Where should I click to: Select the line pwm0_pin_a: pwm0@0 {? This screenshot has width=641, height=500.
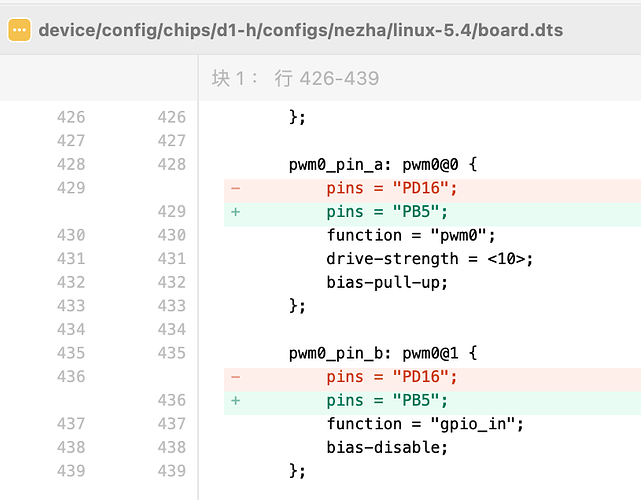(x=383, y=165)
